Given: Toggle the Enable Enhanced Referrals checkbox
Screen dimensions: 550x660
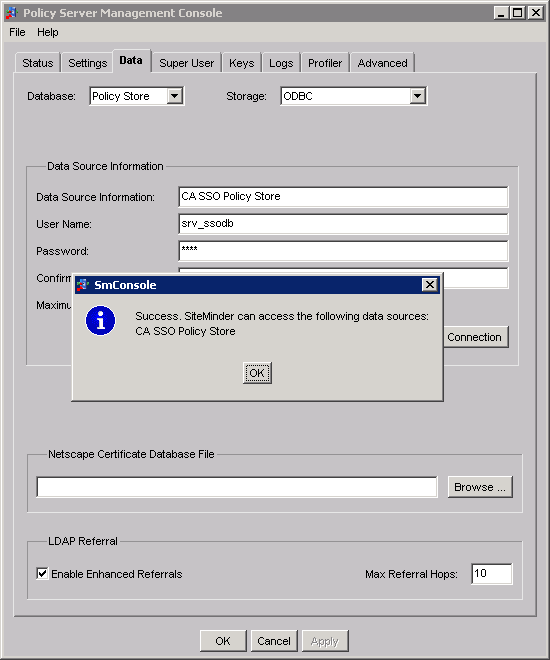Looking at the screenshot, I should tap(42, 573).
